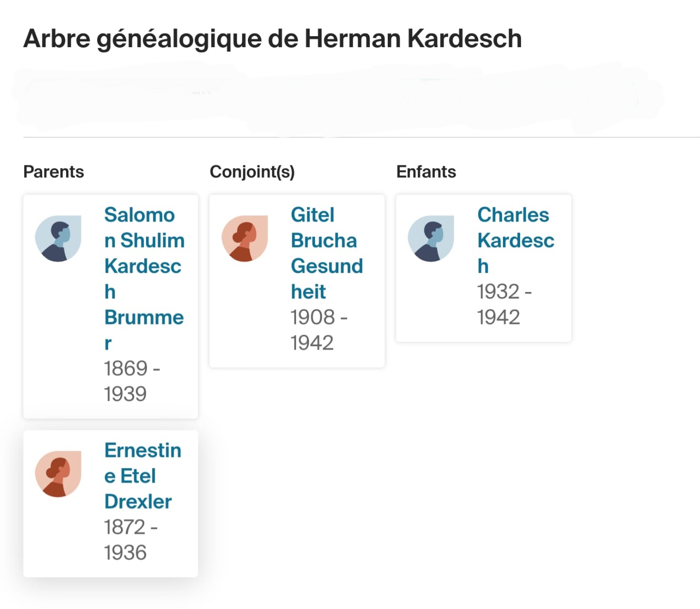Click Salomon Shulim Kardesch's male avatar icon
The height and width of the screenshot is (609, 700).
pyautogui.click(x=58, y=238)
